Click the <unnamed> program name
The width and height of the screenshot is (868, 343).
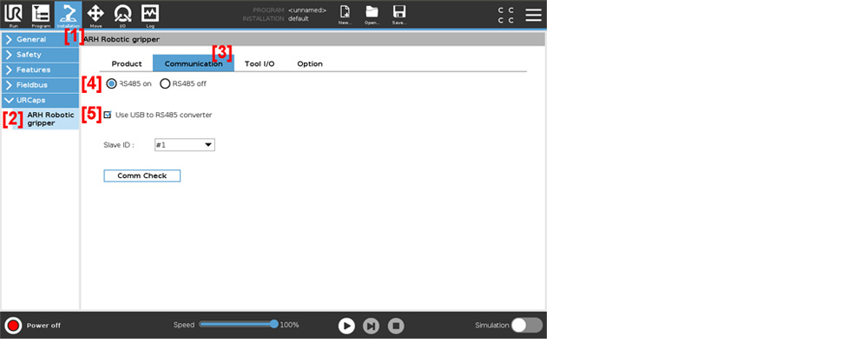point(307,10)
